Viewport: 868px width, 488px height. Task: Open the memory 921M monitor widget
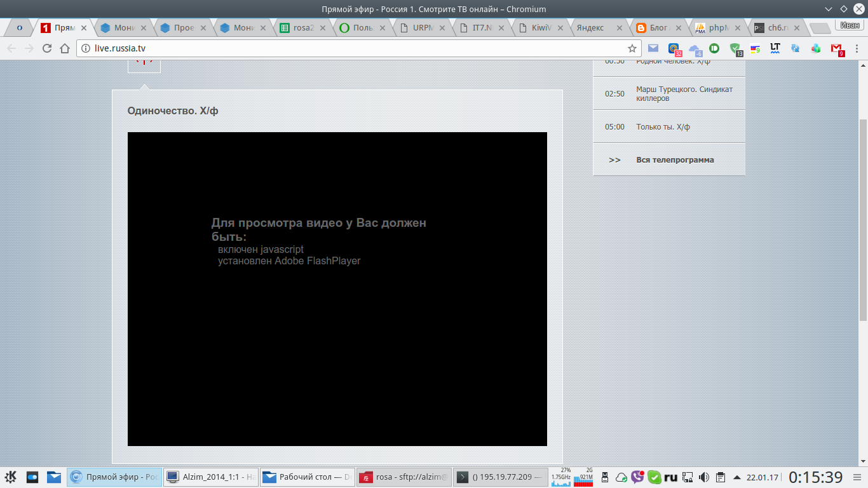(583, 477)
